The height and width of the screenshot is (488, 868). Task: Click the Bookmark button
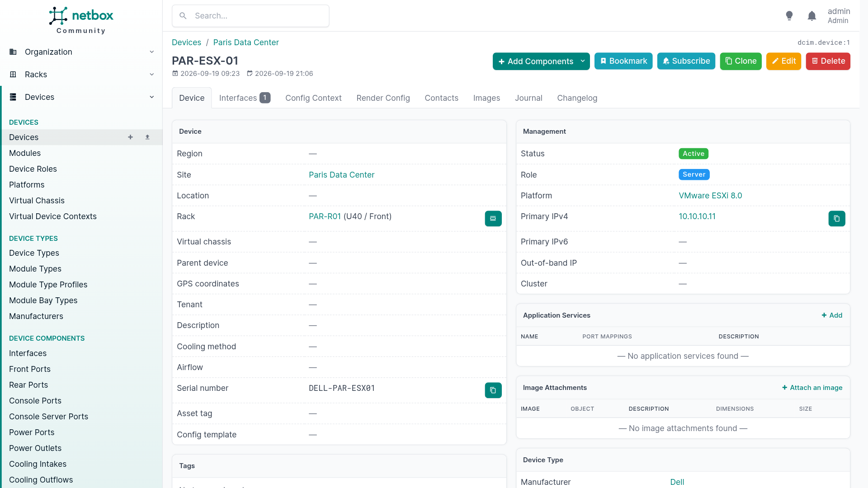[x=623, y=61]
